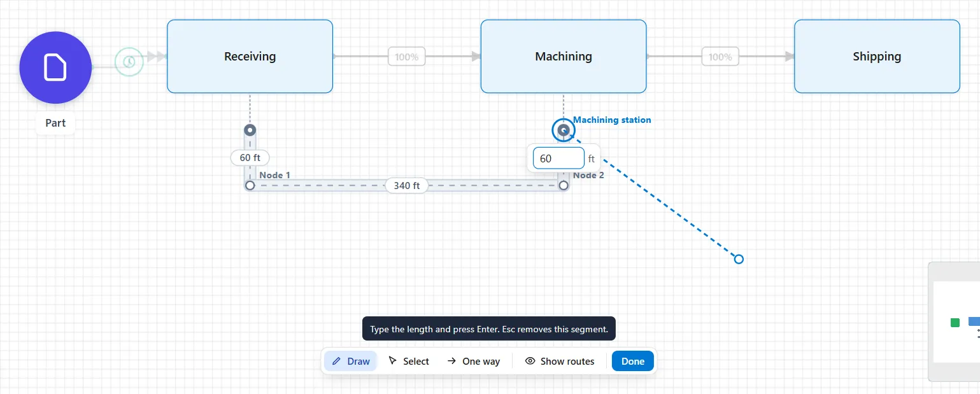980x394 pixels.
Task: Click the Node 1 path point
Action: tap(250, 185)
